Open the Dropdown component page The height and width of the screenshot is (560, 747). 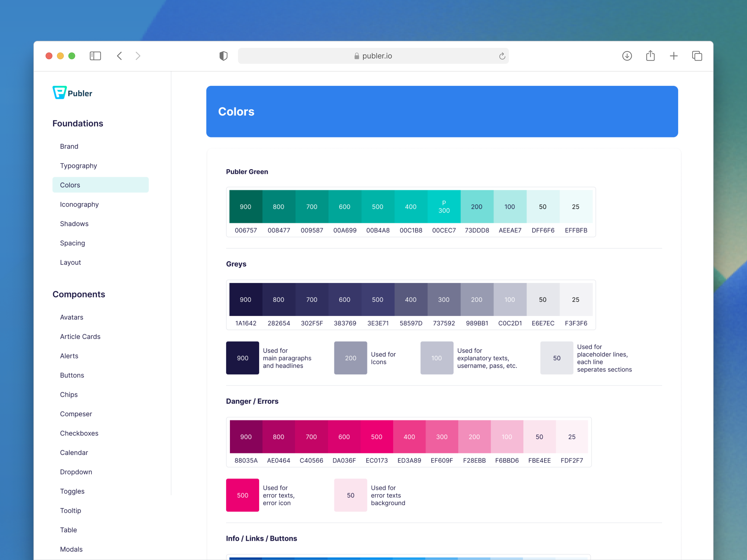point(76,472)
